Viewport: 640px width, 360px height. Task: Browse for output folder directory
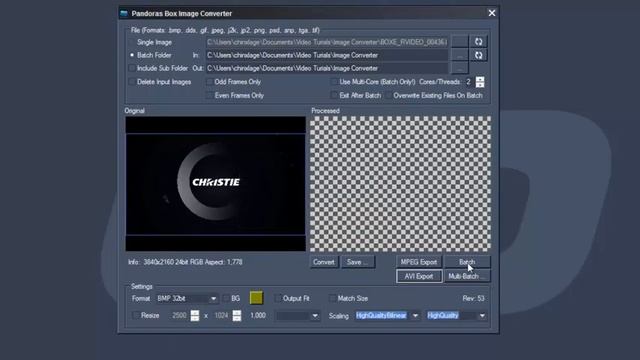460,68
